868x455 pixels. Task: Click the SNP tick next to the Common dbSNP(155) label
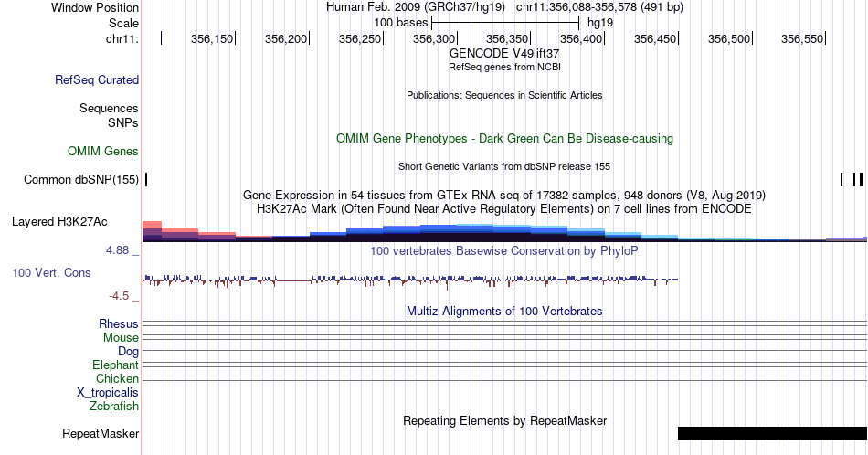[146, 179]
